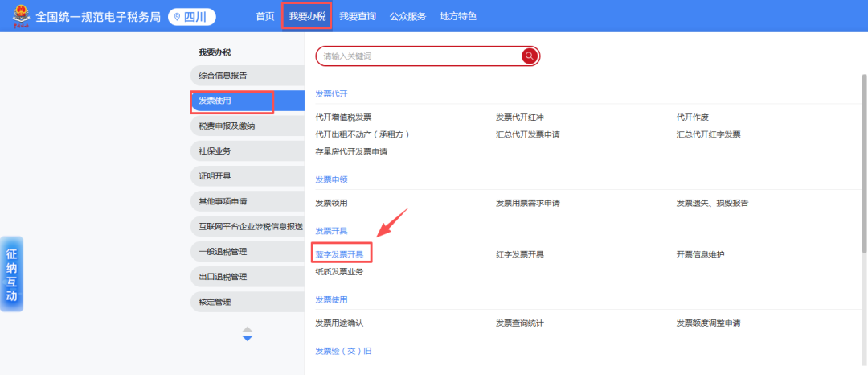Image resolution: width=868 pixels, height=375 pixels.
Task: Select 互联网平台企业涉税信息报送 in sidebar
Action: tap(248, 227)
